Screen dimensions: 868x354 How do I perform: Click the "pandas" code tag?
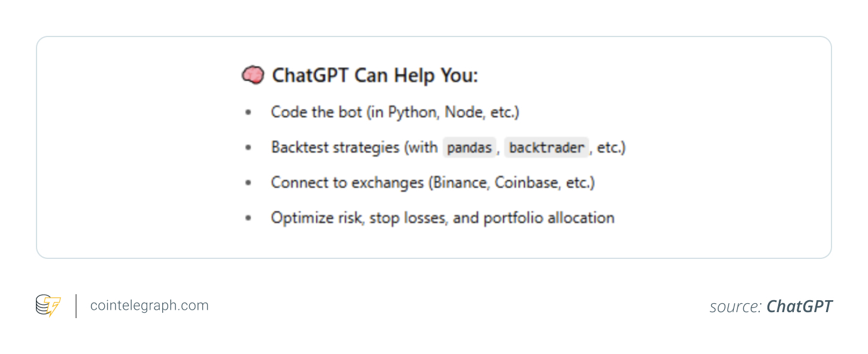coord(469,148)
